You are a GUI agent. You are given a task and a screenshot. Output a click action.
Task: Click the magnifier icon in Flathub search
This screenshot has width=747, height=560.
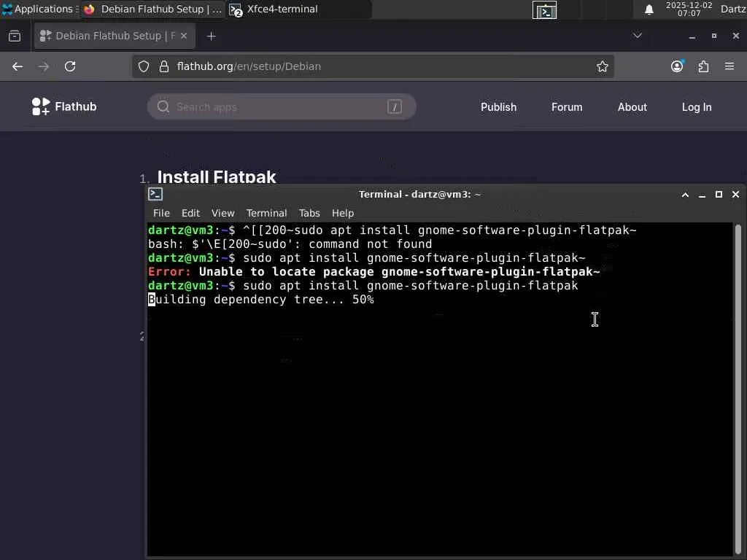pyautogui.click(x=163, y=106)
